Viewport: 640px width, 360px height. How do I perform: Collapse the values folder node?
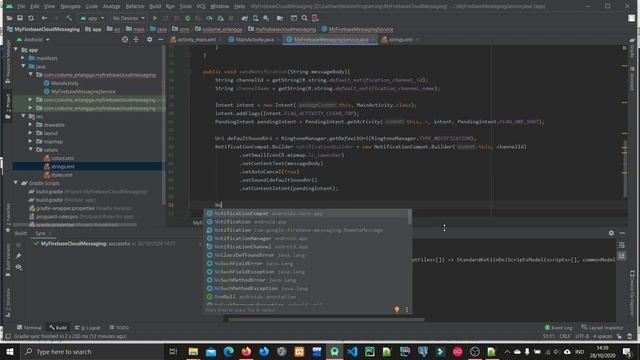pos(31,149)
